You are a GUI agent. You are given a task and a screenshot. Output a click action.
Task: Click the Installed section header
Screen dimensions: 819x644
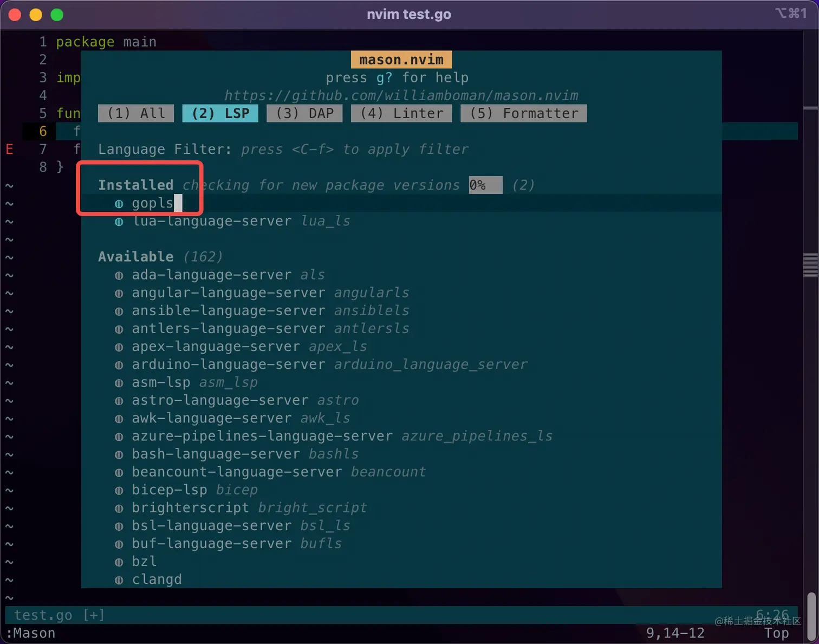pos(136,185)
